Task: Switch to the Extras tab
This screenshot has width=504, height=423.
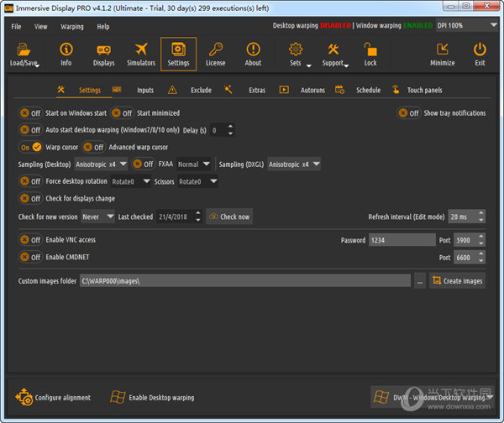Action: click(x=257, y=90)
